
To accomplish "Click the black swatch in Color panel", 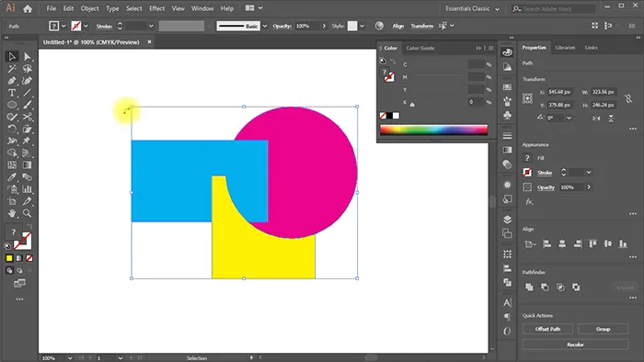I will point(389,116).
